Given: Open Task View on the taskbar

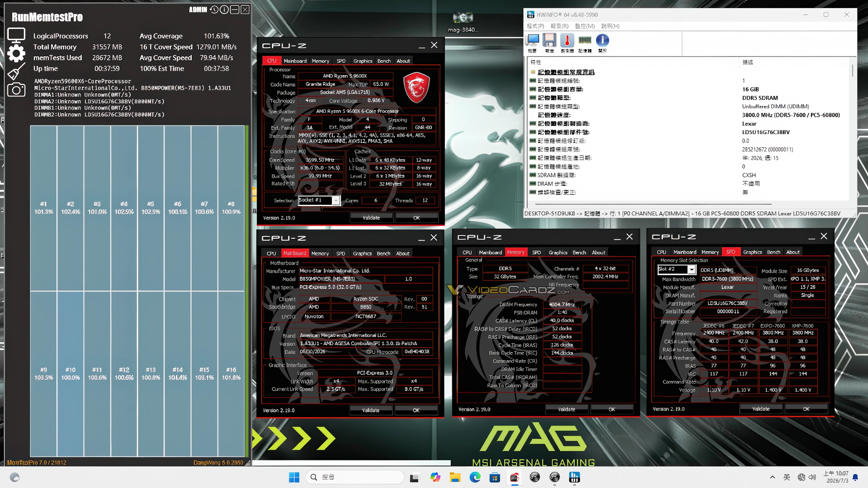Looking at the screenshot, I should coord(414,477).
